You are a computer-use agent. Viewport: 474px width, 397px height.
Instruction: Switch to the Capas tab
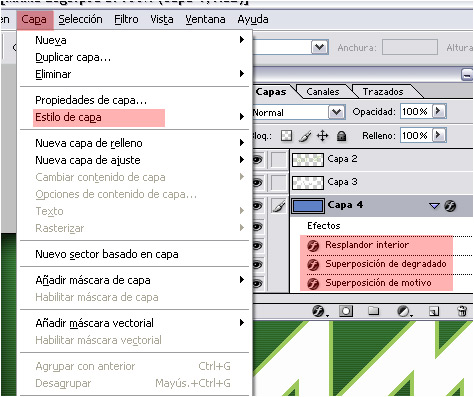click(x=271, y=92)
